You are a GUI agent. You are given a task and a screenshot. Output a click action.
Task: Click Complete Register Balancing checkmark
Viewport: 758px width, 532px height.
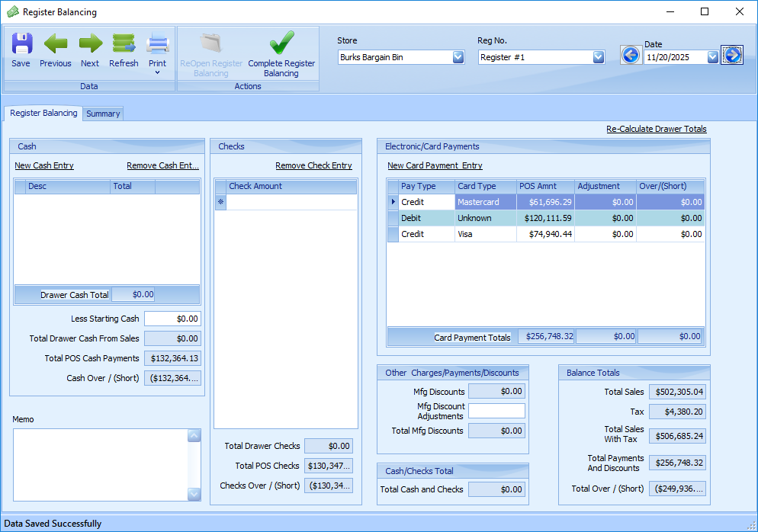[281, 44]
